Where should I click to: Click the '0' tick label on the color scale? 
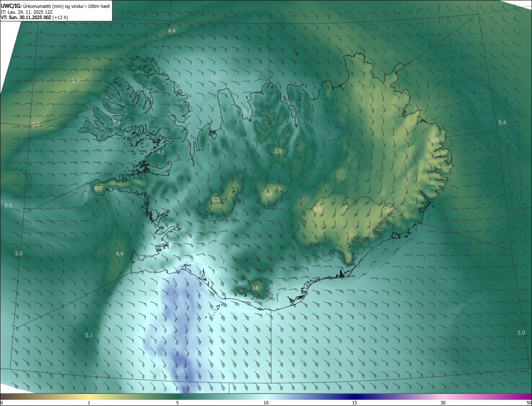pos(2,403)
